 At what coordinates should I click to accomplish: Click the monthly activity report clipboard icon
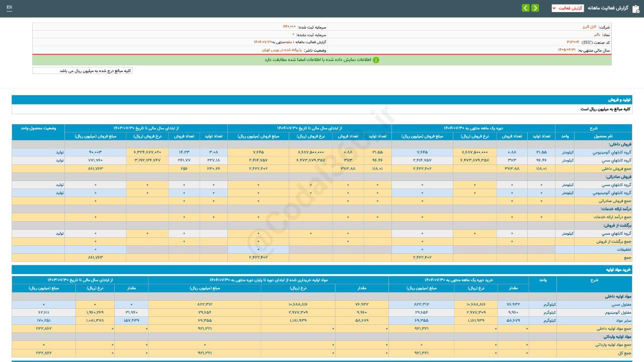tap(635, 8)
